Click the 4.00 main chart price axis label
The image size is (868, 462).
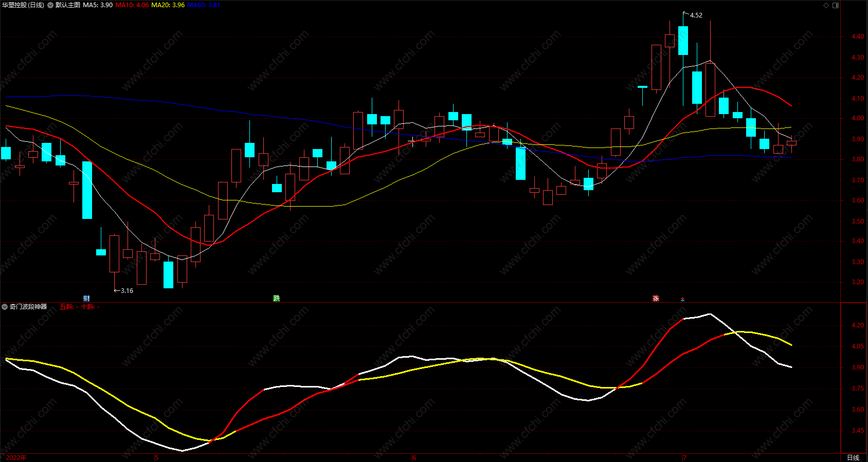click(858, 118)
